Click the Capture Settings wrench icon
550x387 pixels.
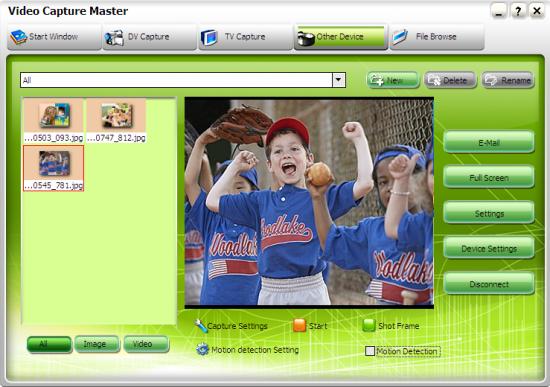(x=201, y=326)
